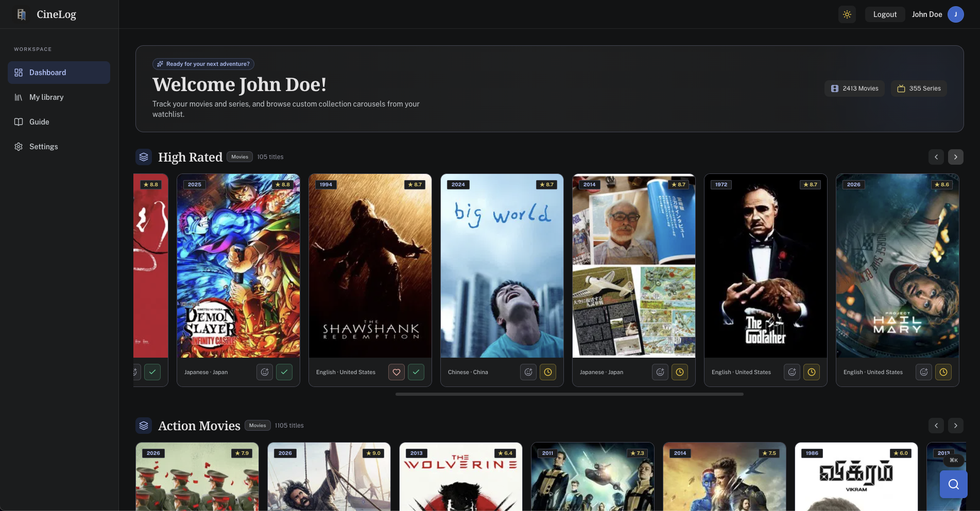Click the reaction icon on Demon Slayer card

(265, 372)
